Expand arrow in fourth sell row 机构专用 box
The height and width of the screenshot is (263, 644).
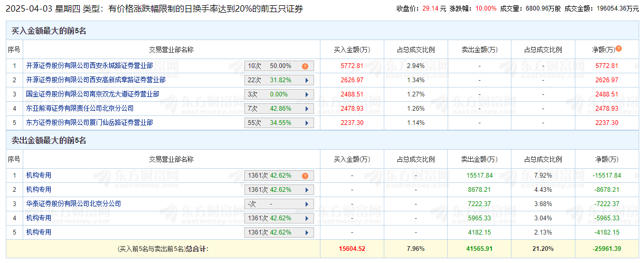[x=306, y=219]
